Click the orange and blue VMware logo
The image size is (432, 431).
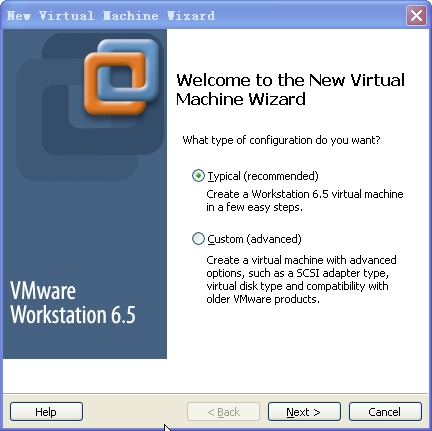coord(121,77)
